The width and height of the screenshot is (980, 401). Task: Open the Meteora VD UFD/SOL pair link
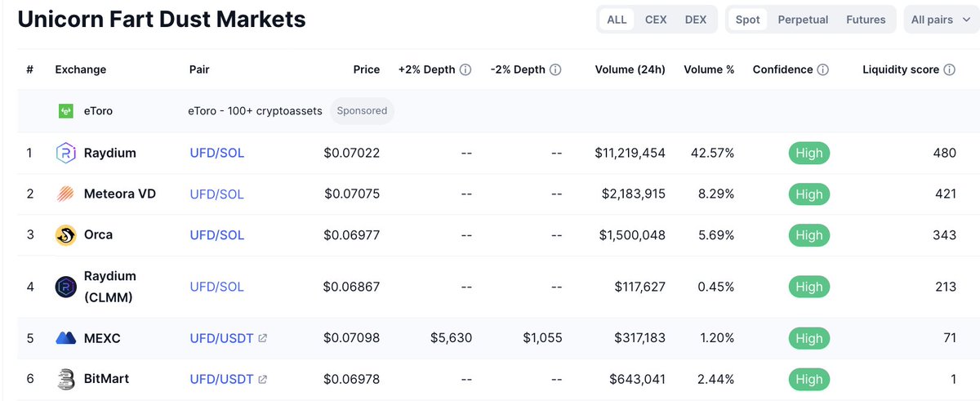tap(216, 194)
